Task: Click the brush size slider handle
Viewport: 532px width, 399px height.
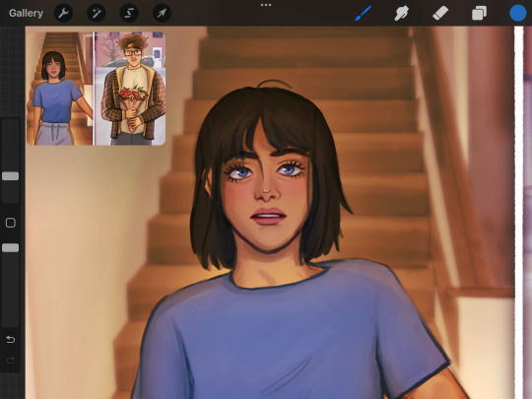Action: pyautogui.click(x=11, y=175)
